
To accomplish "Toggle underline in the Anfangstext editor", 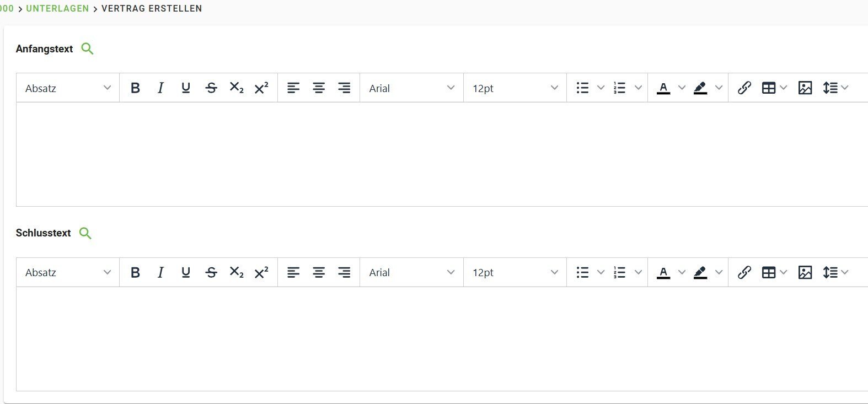I will (x=186, y=88).
